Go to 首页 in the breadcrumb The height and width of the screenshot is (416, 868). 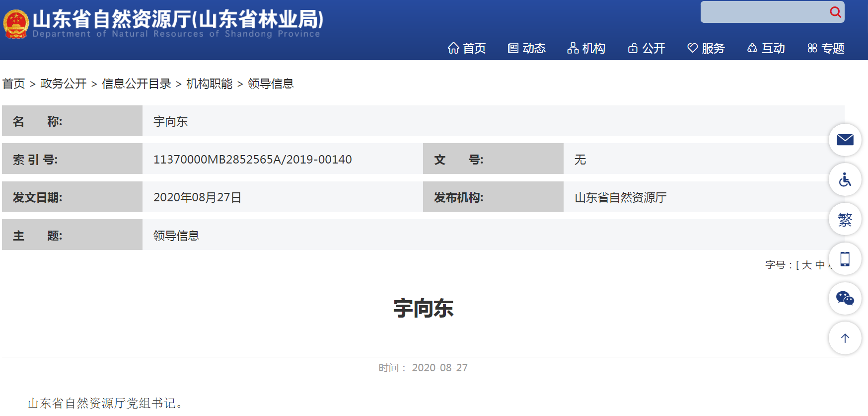coord(14,83)
